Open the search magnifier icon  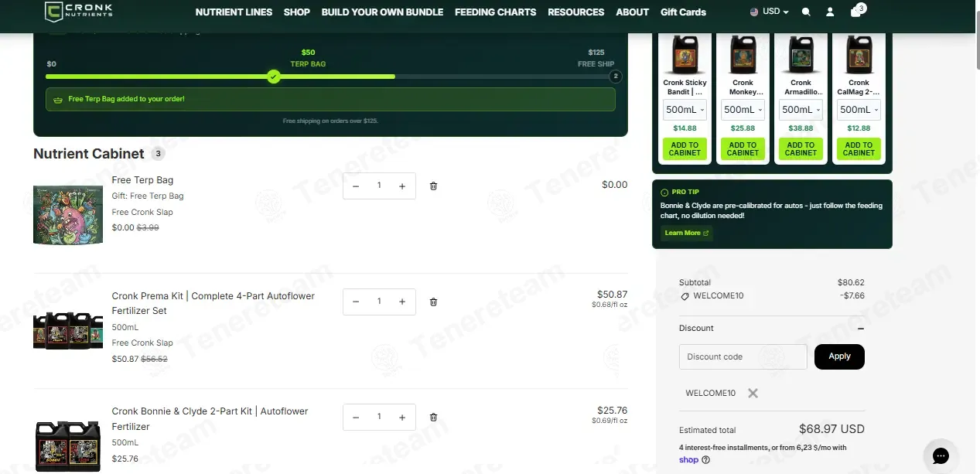[806, 12]
